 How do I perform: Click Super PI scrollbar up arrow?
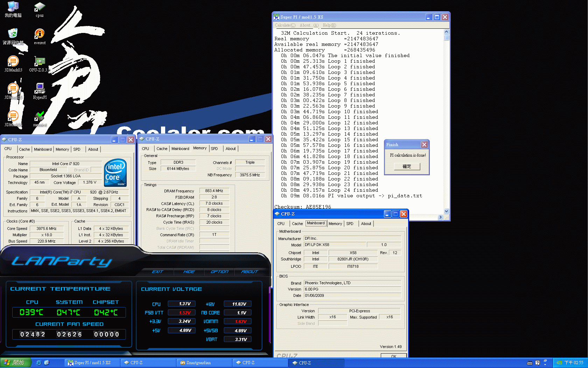[x=446, y=32]
